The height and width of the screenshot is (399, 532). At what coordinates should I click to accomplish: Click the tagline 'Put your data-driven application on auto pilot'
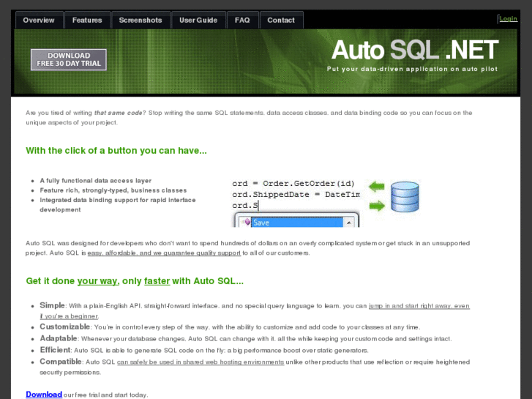pos(412,69)
